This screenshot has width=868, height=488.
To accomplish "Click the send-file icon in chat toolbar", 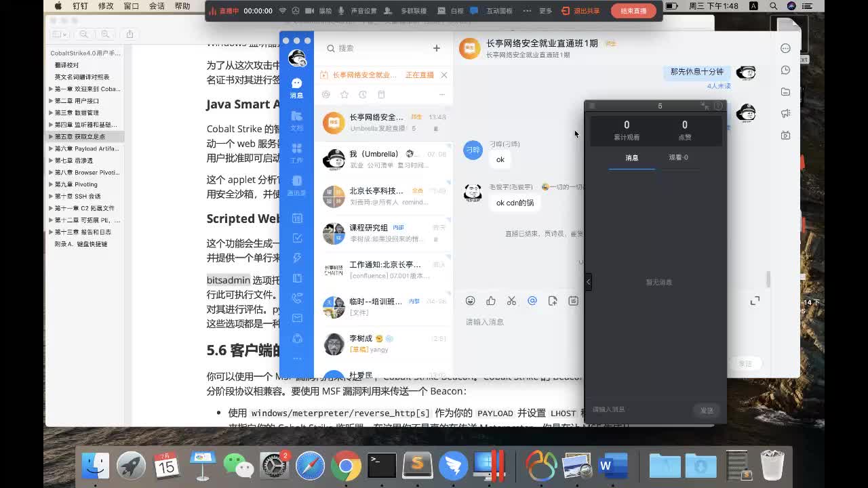I will click(553, 301).
